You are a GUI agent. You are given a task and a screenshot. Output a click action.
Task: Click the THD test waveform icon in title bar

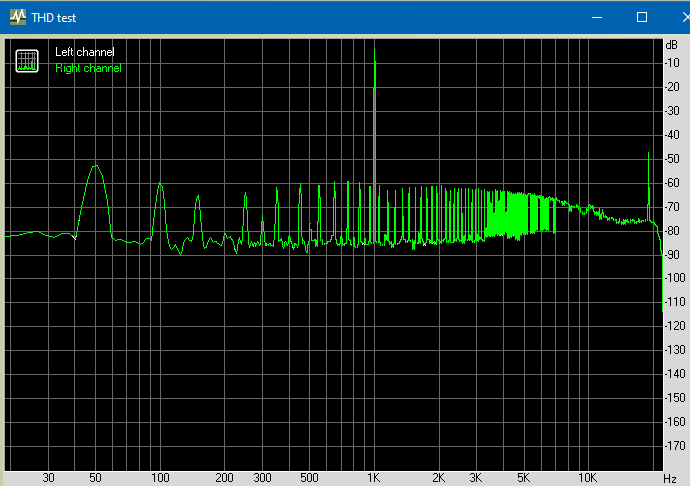coord(17,17)
